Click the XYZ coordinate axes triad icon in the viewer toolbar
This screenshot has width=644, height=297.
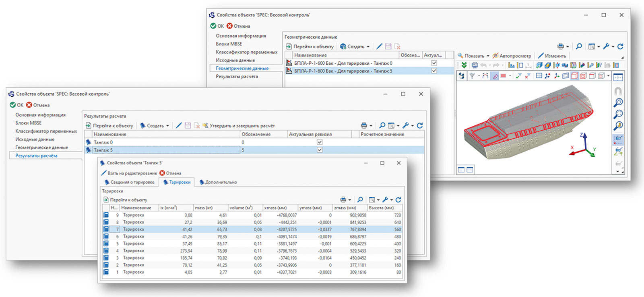point(557,76)
